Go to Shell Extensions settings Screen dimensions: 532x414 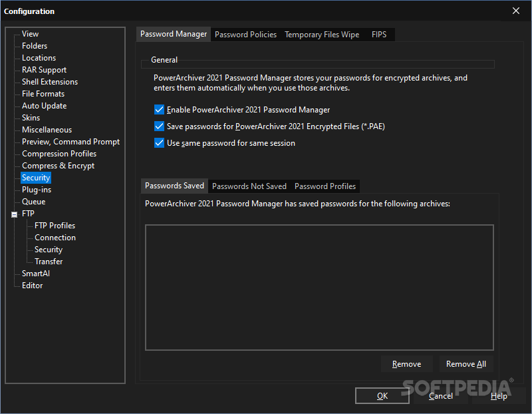pos(50,82)
